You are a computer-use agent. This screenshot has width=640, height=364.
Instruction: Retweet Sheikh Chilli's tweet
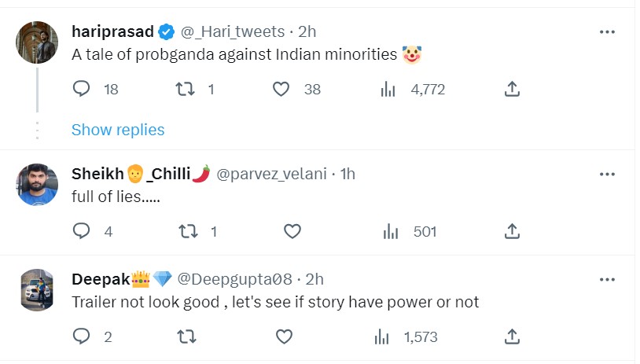[x=187, y=231]
